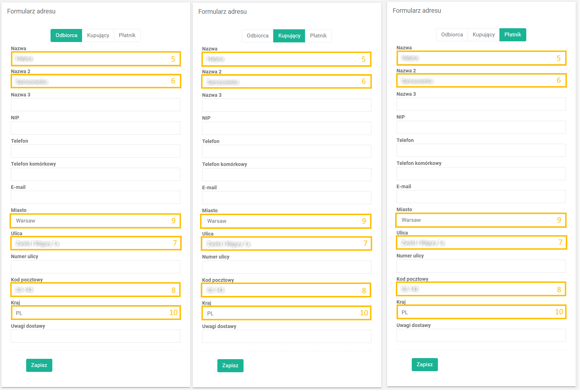Click Zapisz in the middle Kupujący form
The width and height of the screenshot is (580, 392).
point(230,366)
